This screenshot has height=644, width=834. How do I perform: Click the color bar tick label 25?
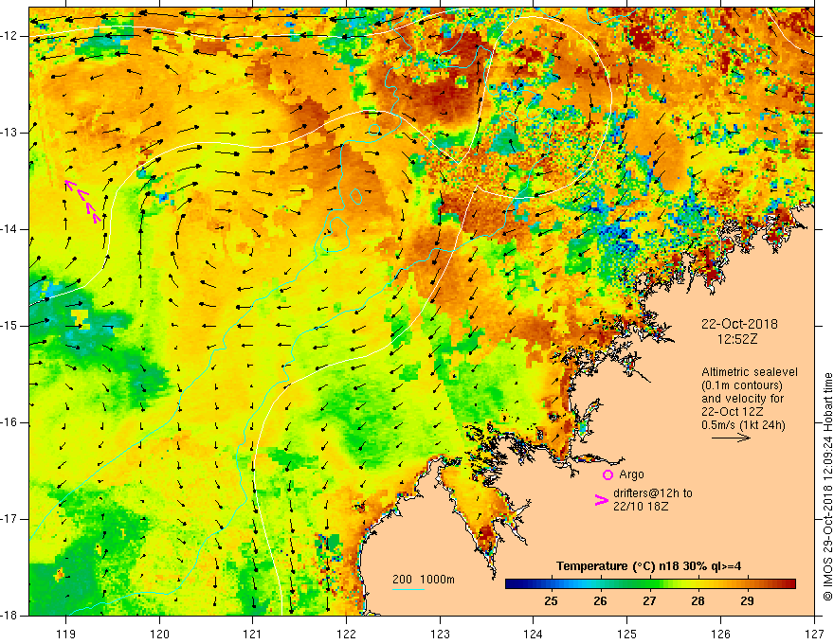click(551, 601)
